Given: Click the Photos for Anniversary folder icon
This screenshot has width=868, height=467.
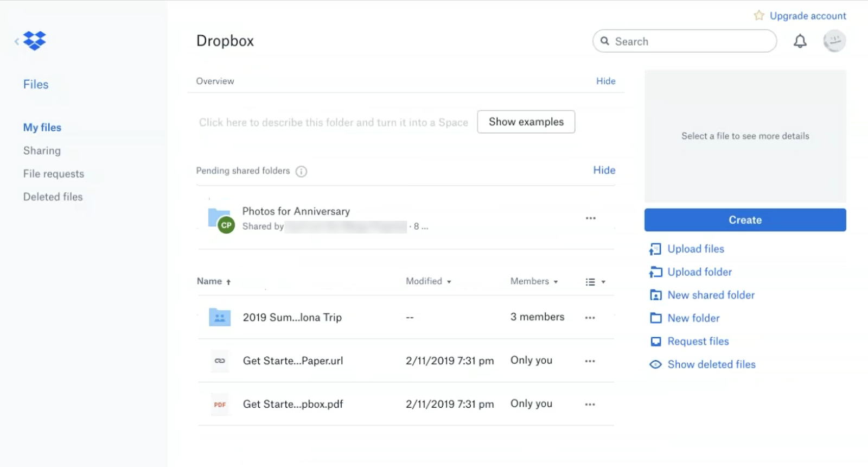Looking at the screenshot, I should click(221, 219).
